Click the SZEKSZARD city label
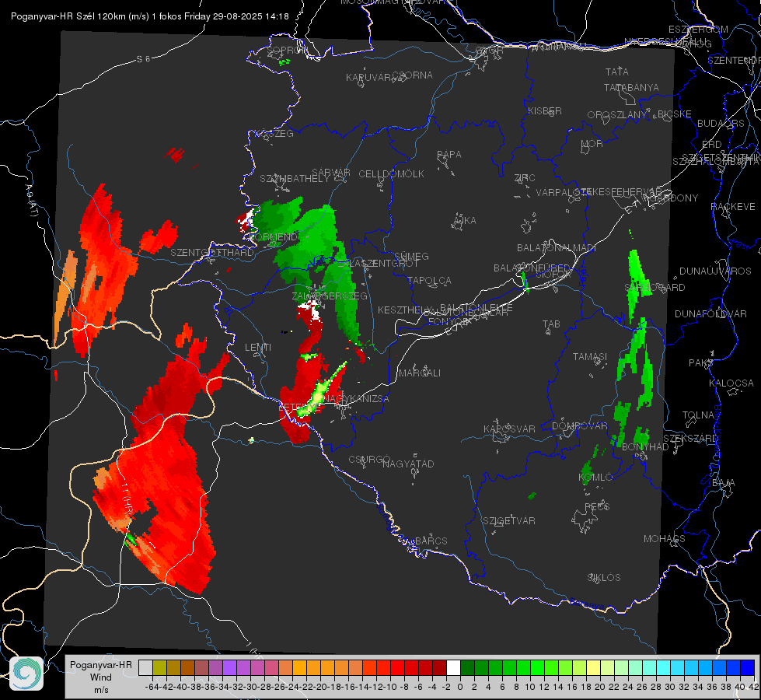The height and width of the screenshot is (700, 761). click(x=690, y=439)
